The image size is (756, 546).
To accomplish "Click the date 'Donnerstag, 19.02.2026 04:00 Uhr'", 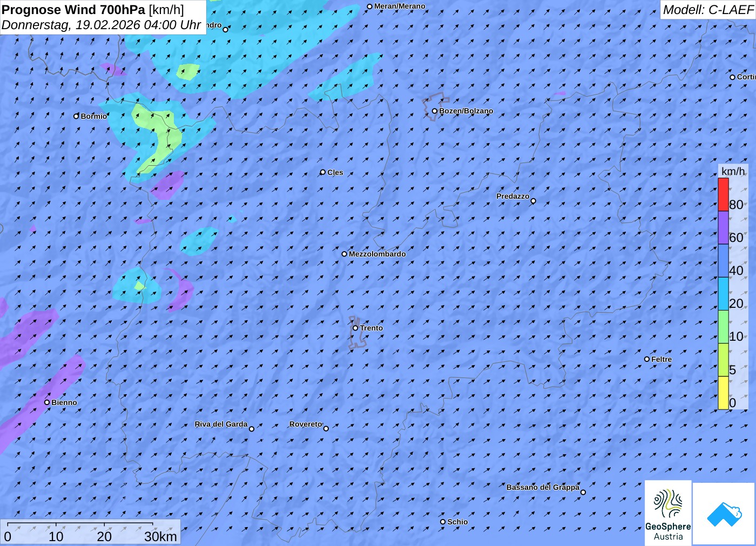I will point(101,25).
